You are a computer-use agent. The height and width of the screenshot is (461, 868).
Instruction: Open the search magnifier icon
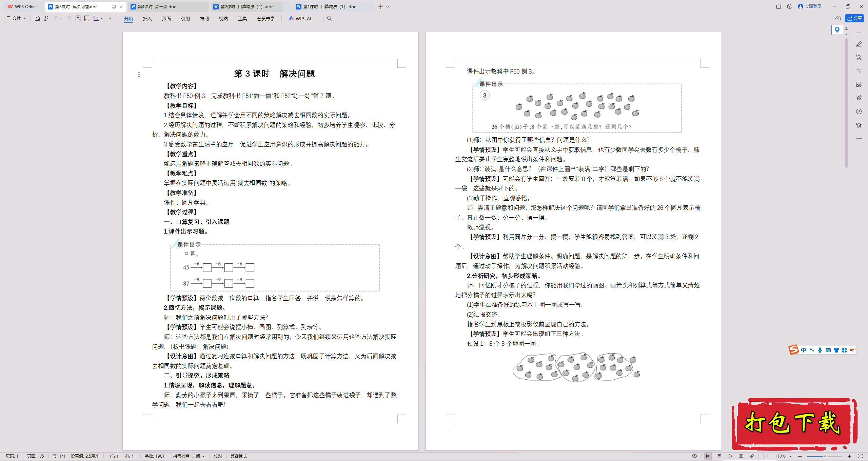[x=330, y=18]
